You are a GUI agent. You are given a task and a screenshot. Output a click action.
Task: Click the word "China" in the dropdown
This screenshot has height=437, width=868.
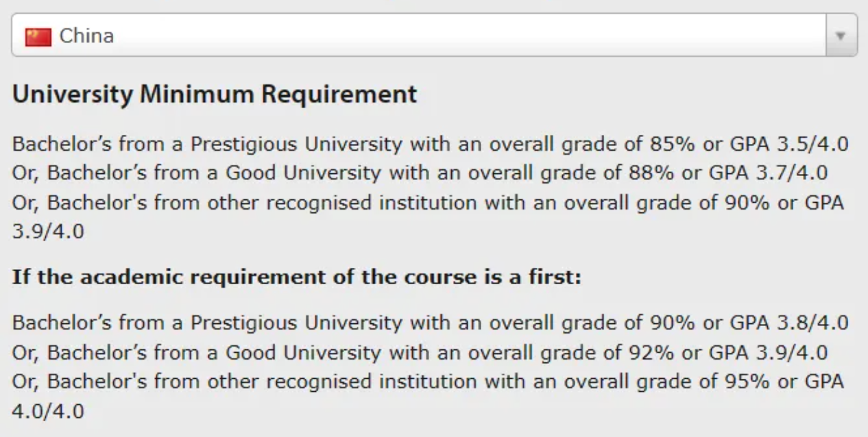(x=86, y=36)
